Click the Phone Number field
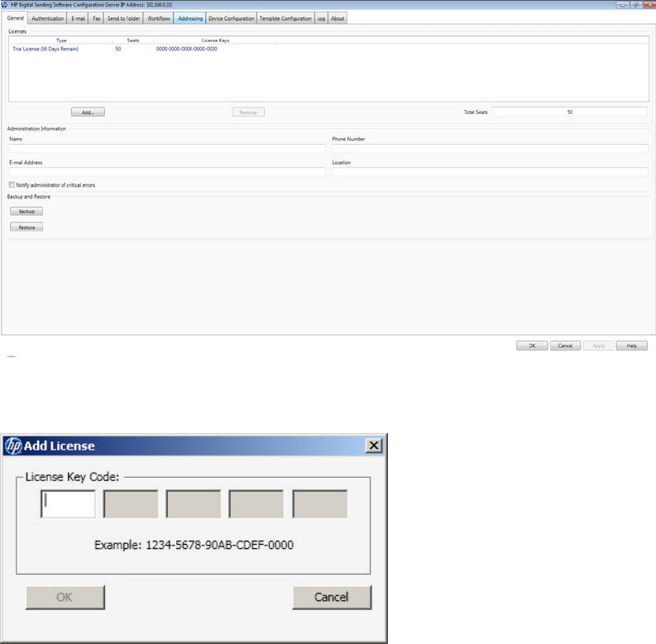The height and width of the screenshot is (644, 656). [490, 149]
